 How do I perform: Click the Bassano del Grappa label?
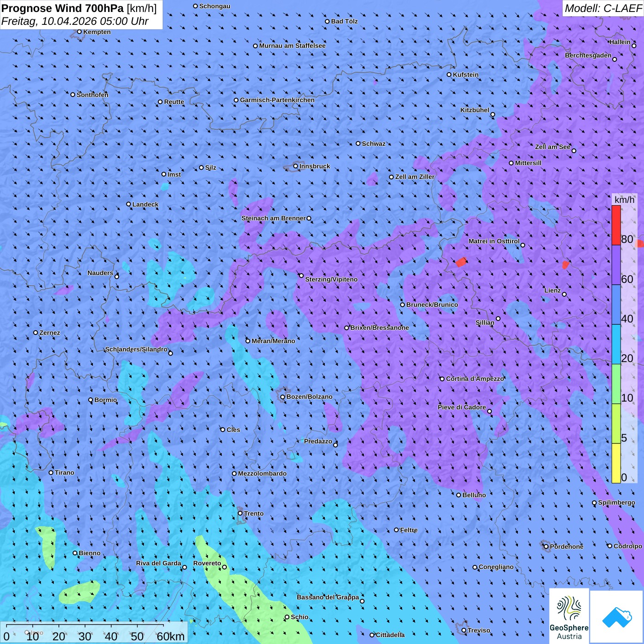(x=328, y=597)
